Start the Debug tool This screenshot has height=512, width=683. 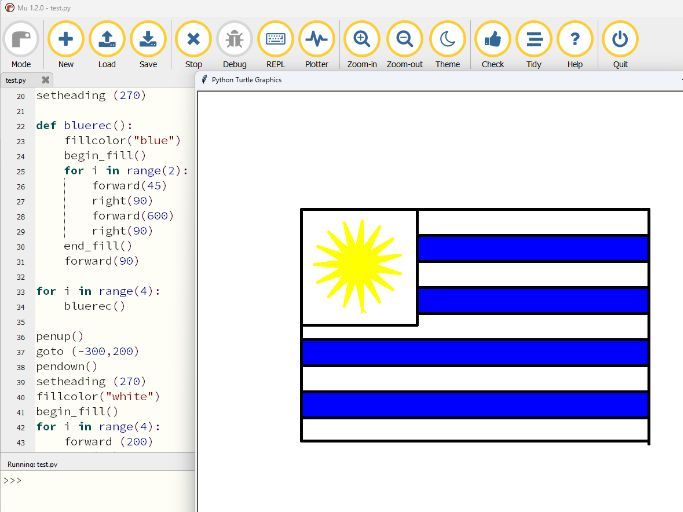pyautogui.click(x=234, y=45)
